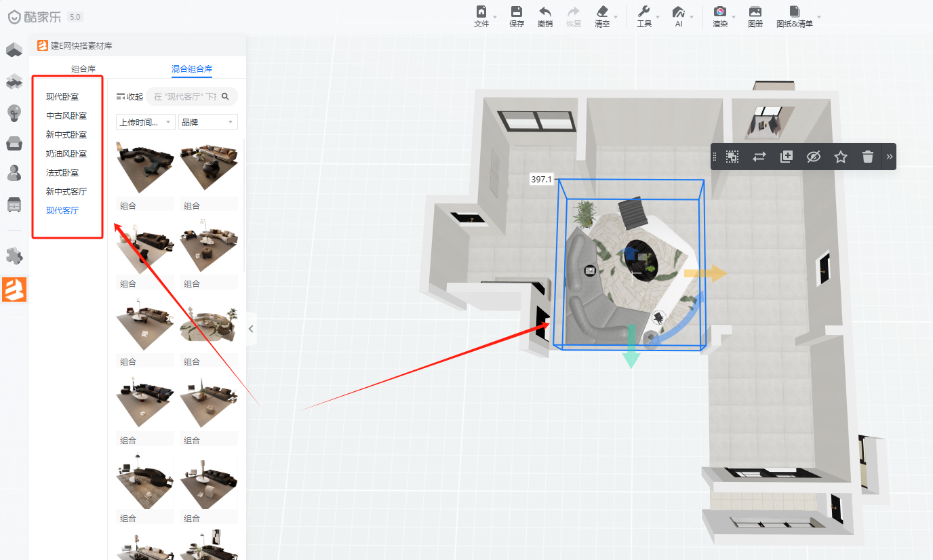Image resolution: width=933 pixels, height=560 pixels.
Task: Toggle visibility with the crossed eye icon
Action: point(814,157)
